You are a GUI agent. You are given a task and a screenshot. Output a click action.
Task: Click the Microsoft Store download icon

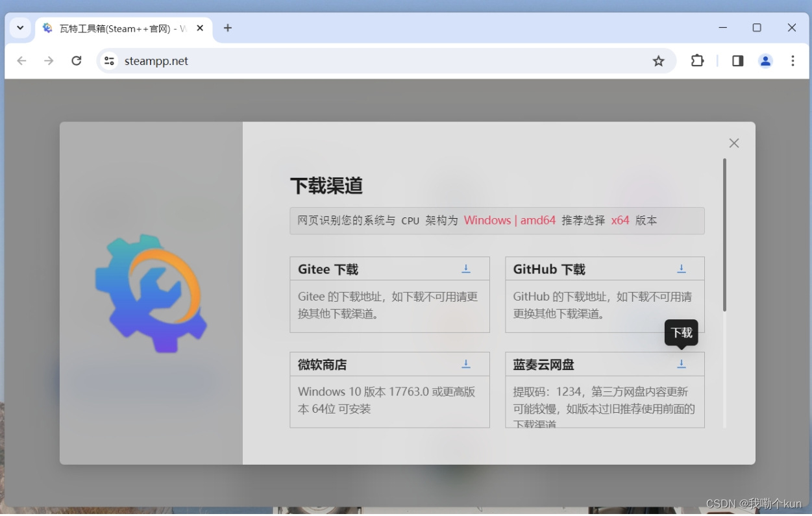(466, 364)
